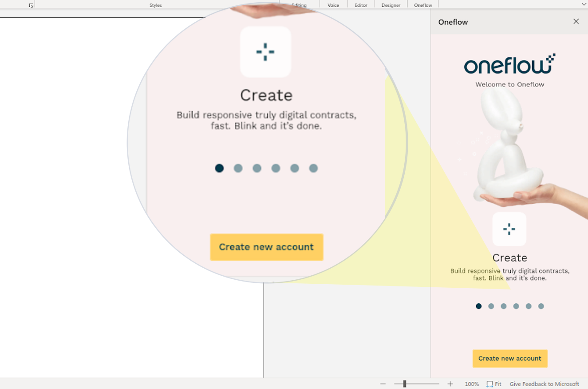Click the Welcome to Oneflow text
588x389 pixels.
(509, 84)
